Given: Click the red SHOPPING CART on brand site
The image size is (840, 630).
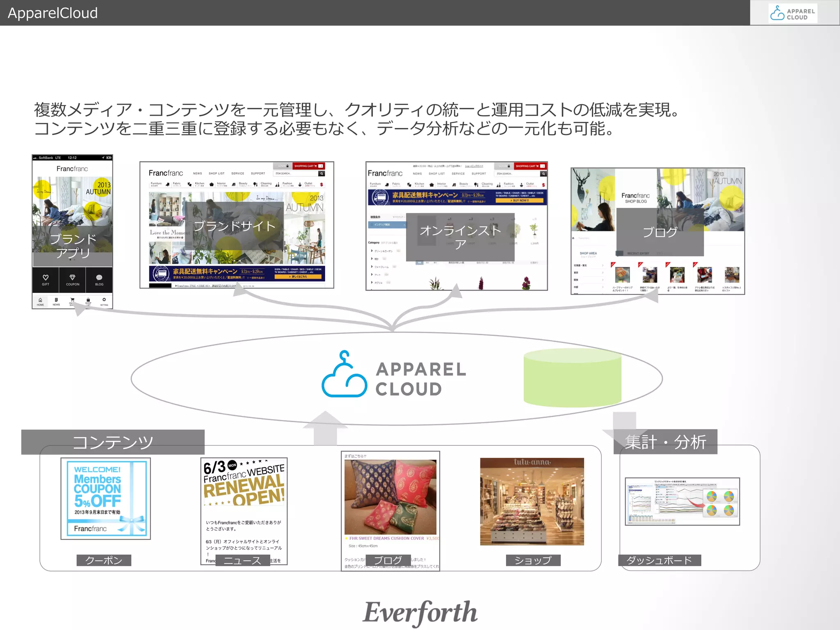Looking at the screenshot, I should point(308,166).
